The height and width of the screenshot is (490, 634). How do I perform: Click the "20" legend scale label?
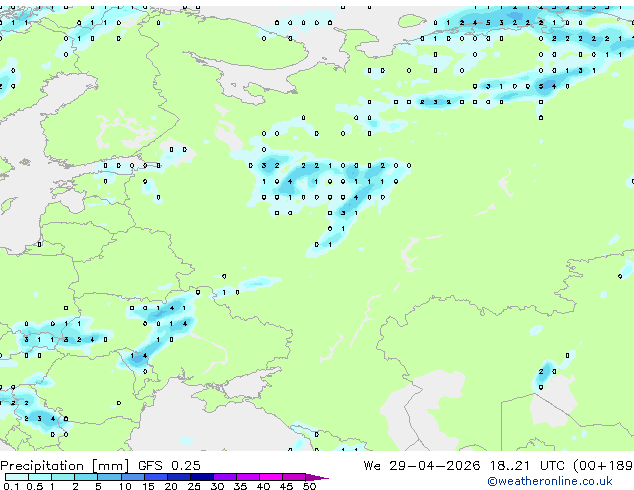pyautogui.click(x=171, y=486)
